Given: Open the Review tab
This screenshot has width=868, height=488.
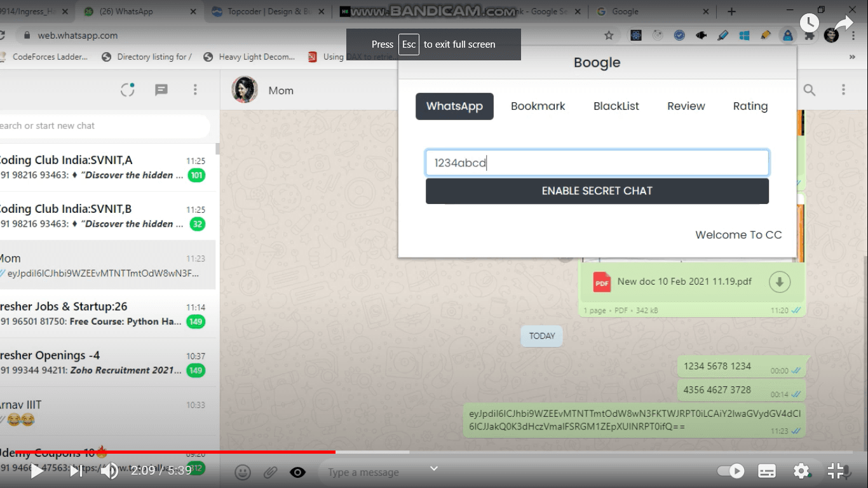Looking at the screenshot, I should tap(686, 106).
